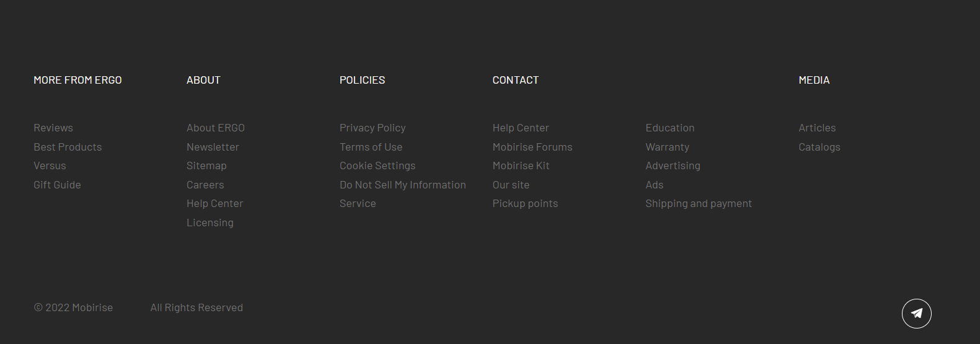View the Careers page link
The width and height of the screenshot is (980, 344).
[205, 185]
